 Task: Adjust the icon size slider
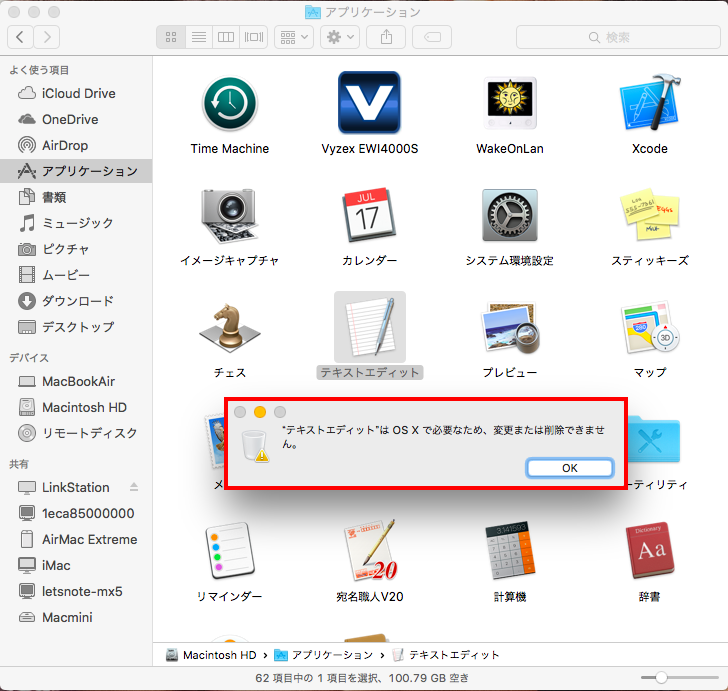[x=661, y=678]
